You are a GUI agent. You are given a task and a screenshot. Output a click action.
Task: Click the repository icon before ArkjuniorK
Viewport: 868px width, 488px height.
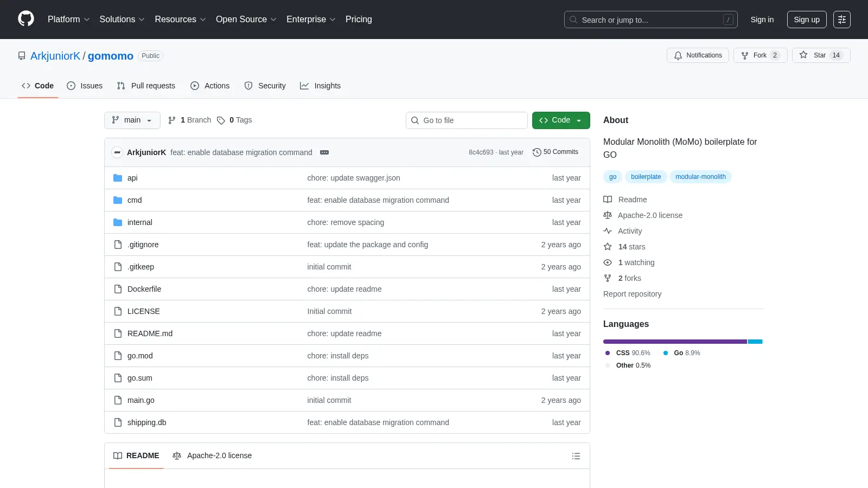[x=22, y=56]
